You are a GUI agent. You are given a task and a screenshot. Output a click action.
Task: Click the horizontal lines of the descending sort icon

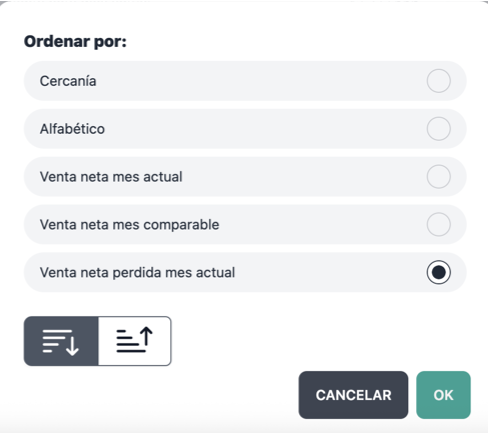click(55, 341)
